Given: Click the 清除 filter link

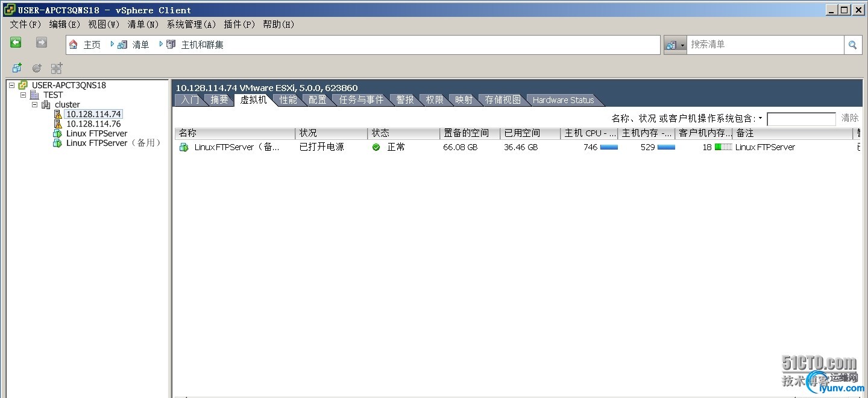Looking at the screenshot, I should point(850,118).
